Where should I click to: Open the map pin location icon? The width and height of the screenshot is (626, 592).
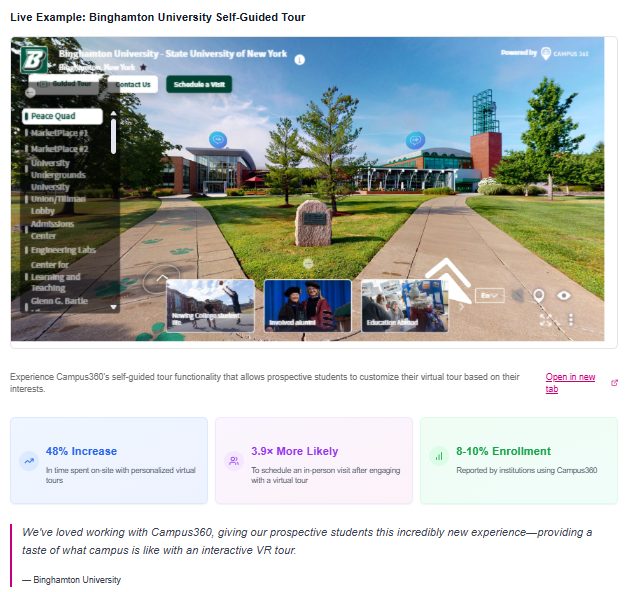coord(539,296)
